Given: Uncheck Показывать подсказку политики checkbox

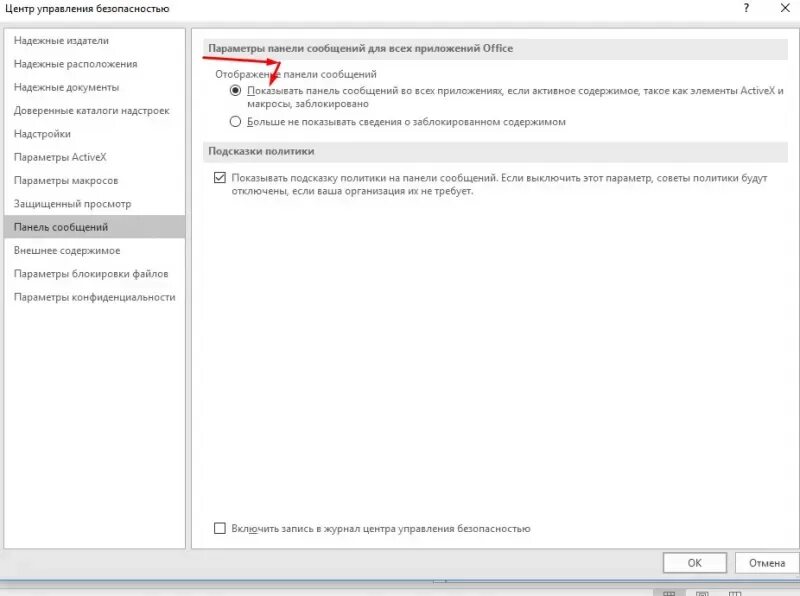Looking at the screenshot, I should pos(220,178).
